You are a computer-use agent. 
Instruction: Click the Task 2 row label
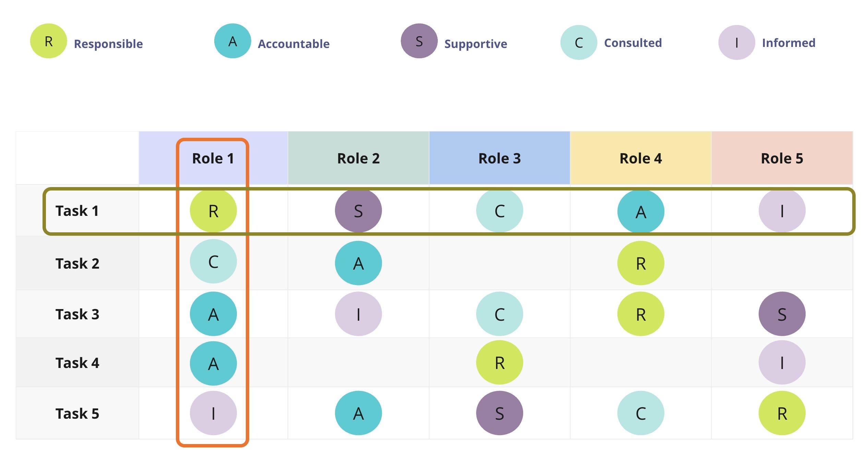point(77,263)
